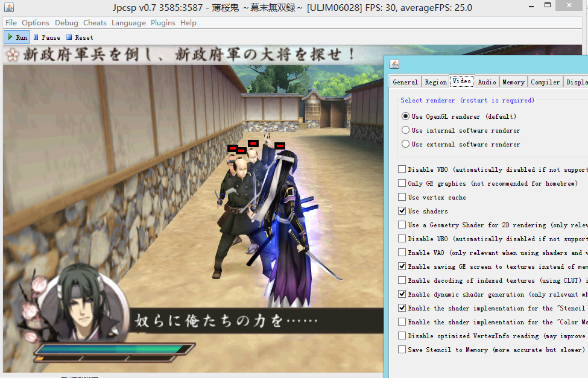The image size is (588, 378).
Task: Enable Use vertex cache
Action: coord(402,197)
